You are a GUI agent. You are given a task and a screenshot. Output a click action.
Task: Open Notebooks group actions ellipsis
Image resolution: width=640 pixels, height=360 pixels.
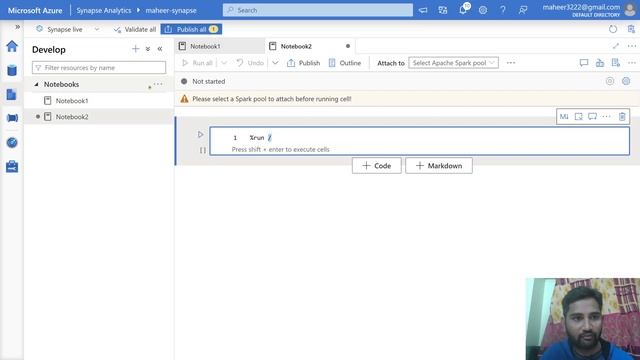158,84
